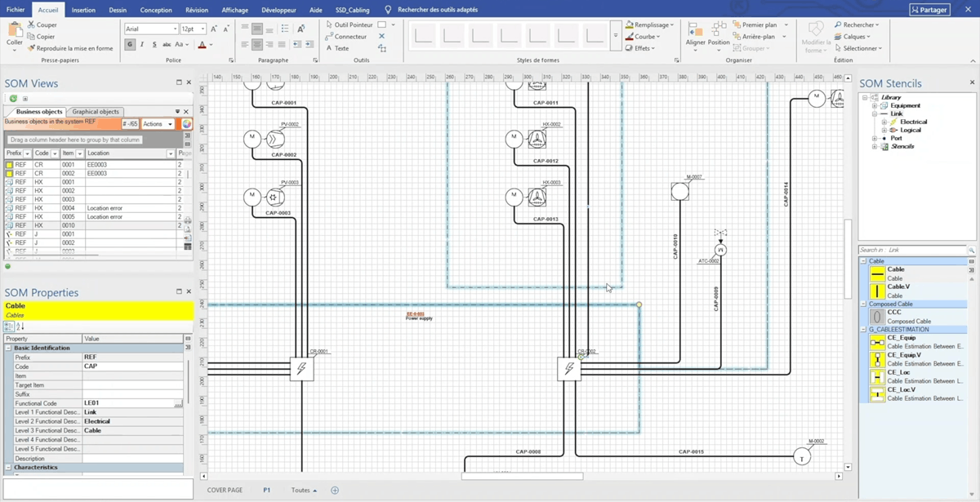Select the Cable.V stencil shape
Image resolution: width=980 pixels, height=502 pixels.
click(x=877, y=291)
